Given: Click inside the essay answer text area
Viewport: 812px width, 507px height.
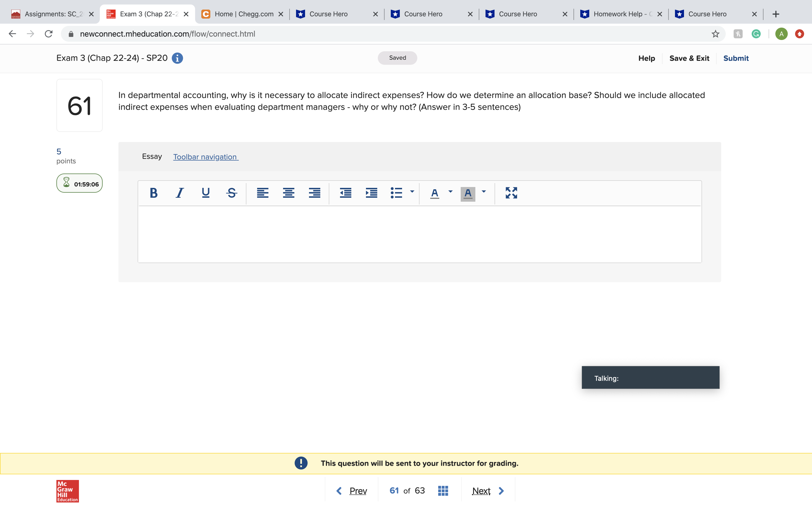Looking at the screenshot, I should click(x=420, y=233).
